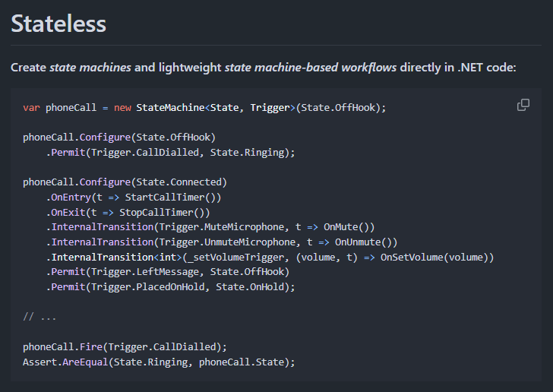Click the InternalTransition line with Trigger.MuteMicrophone

point(210,227)
